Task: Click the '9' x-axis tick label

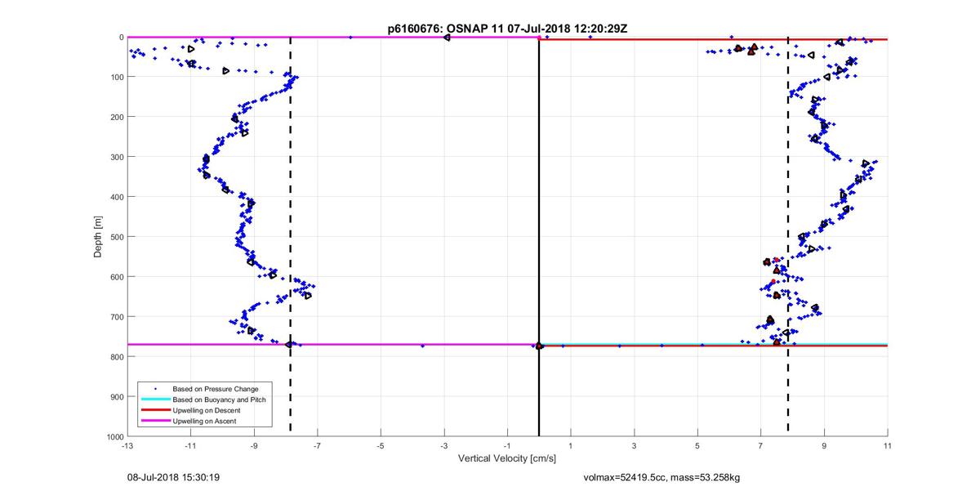Action: click(824, 446)
